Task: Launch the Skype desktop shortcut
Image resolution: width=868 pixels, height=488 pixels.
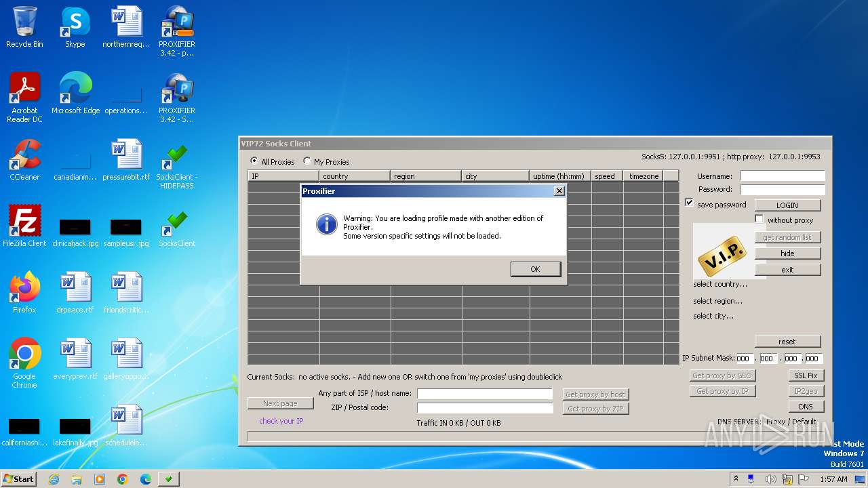Action: [75, 27]
